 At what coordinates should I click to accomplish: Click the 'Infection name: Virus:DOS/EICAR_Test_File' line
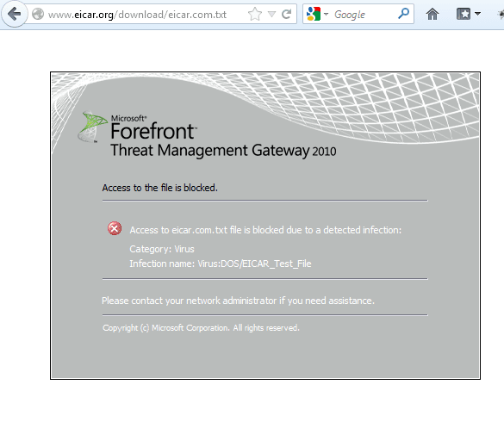pyautogui.click(x=221, y=264)
